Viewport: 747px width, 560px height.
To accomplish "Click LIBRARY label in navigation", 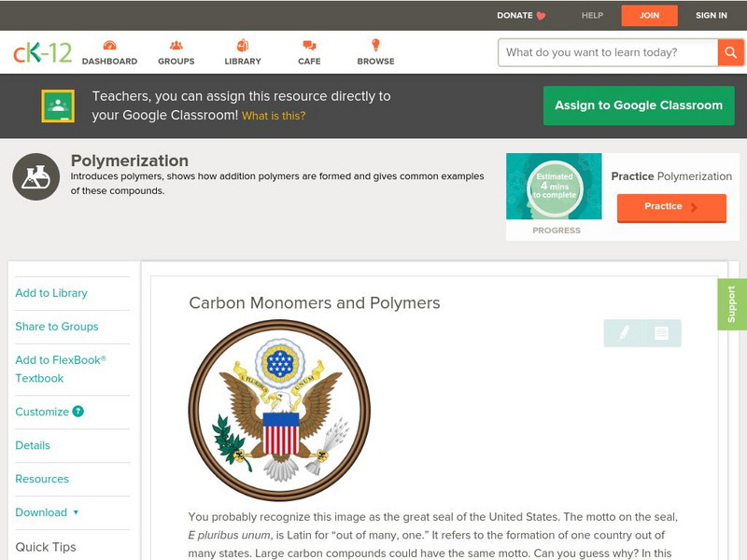I will coord(243,62).
